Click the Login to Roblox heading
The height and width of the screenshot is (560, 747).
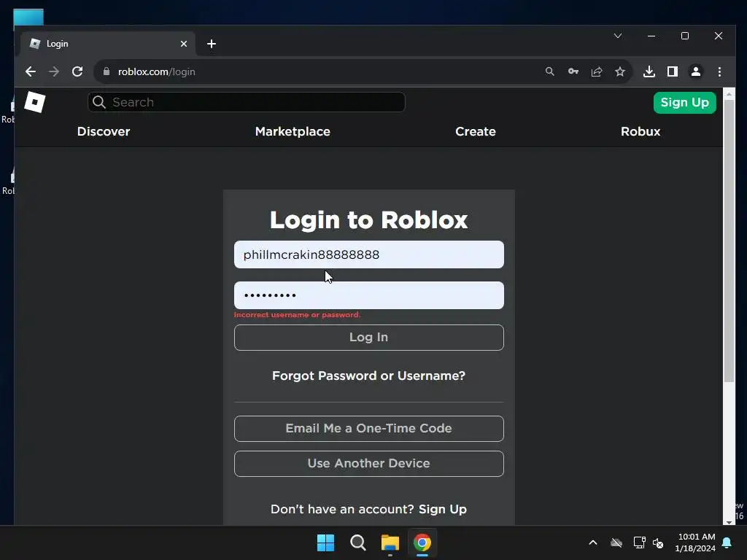point(368,220)
